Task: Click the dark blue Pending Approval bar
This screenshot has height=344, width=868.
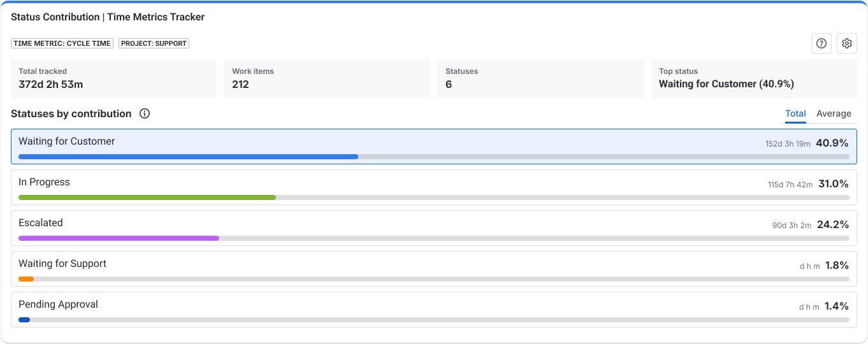Action: (x=24, y=320)
